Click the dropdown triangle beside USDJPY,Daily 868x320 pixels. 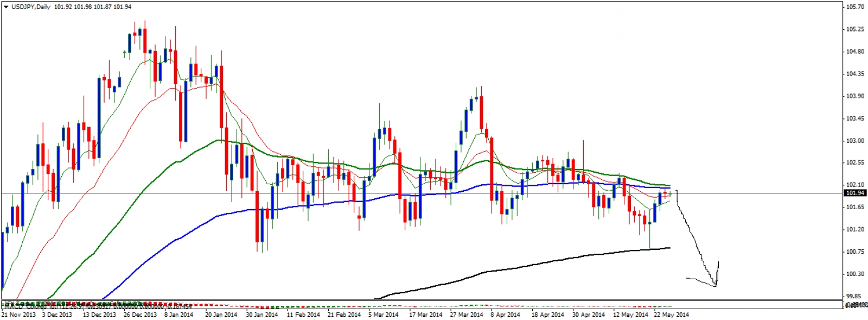point(6,7)
